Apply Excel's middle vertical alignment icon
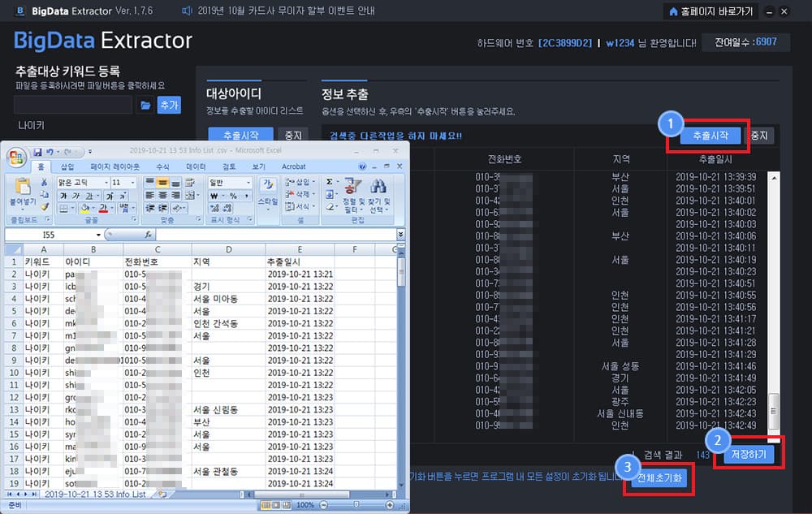This screenshot has width=812, height=514. [162, 182]
